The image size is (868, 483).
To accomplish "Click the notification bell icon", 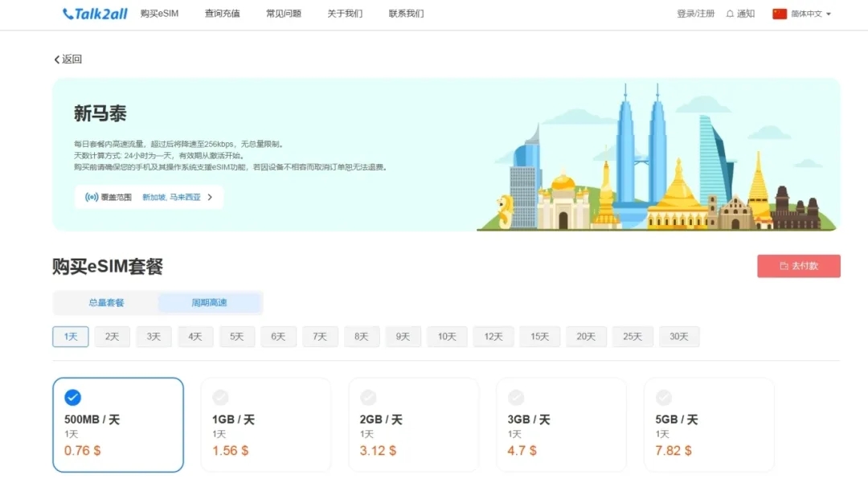I will click(x=730, y=14).
